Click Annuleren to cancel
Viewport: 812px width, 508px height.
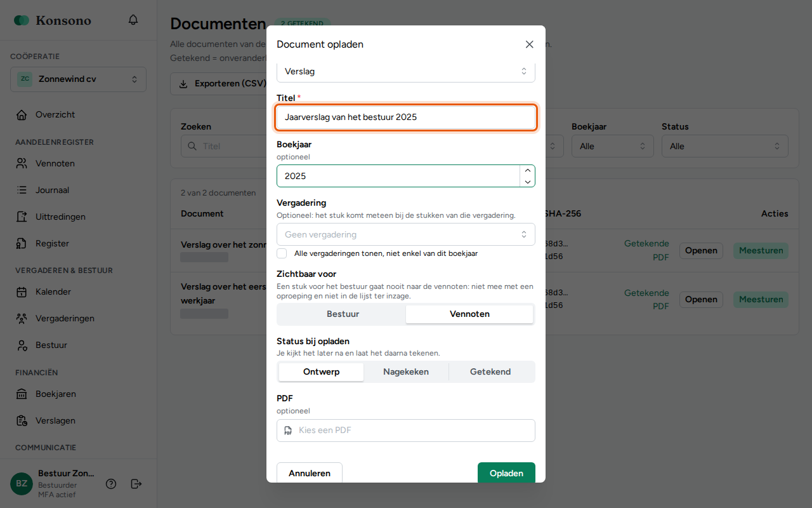tap(310, 473)
